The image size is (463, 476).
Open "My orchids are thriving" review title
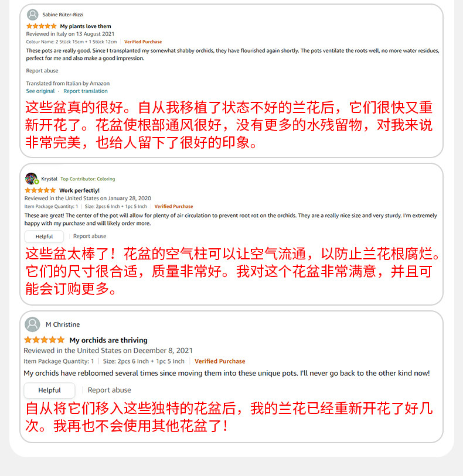108,340
